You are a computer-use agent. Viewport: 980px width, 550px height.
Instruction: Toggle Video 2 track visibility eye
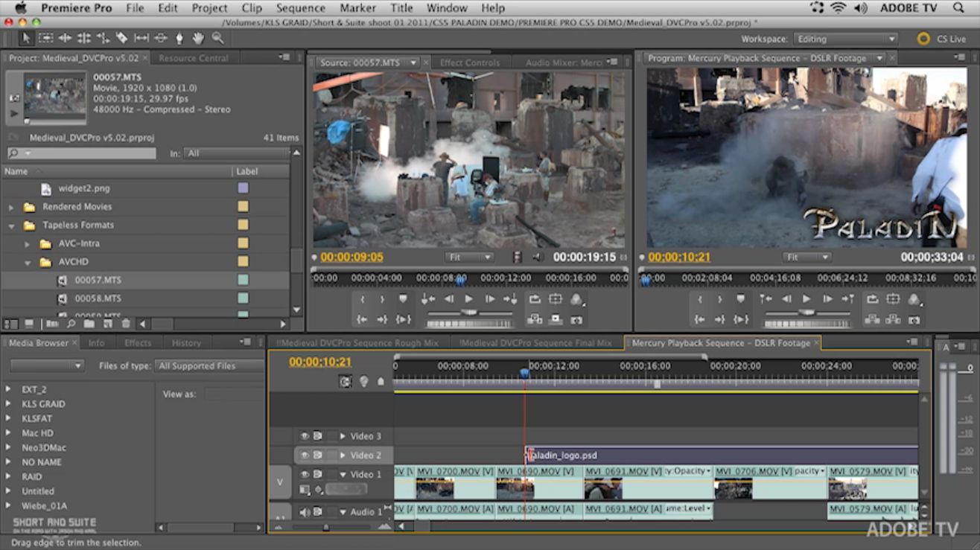pos(305,455)
